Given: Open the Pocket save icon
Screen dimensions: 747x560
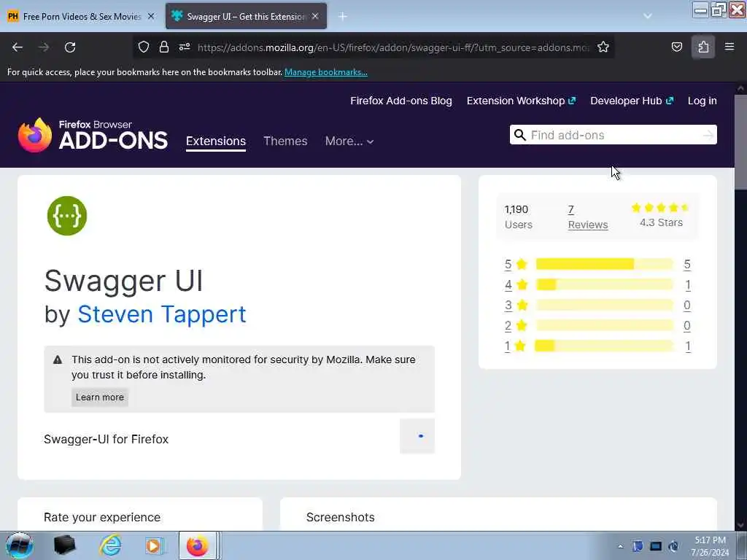Looking at the screenshot, I should point(676,47).
